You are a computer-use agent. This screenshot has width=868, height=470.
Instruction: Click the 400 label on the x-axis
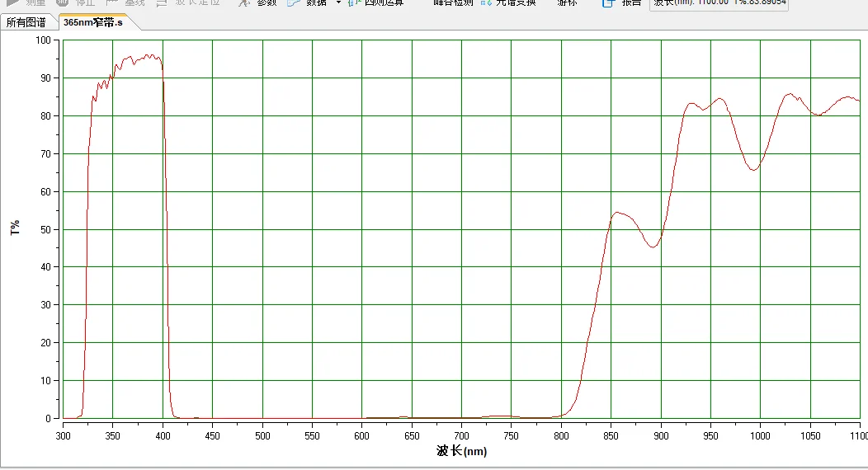(x=163, y=435)
